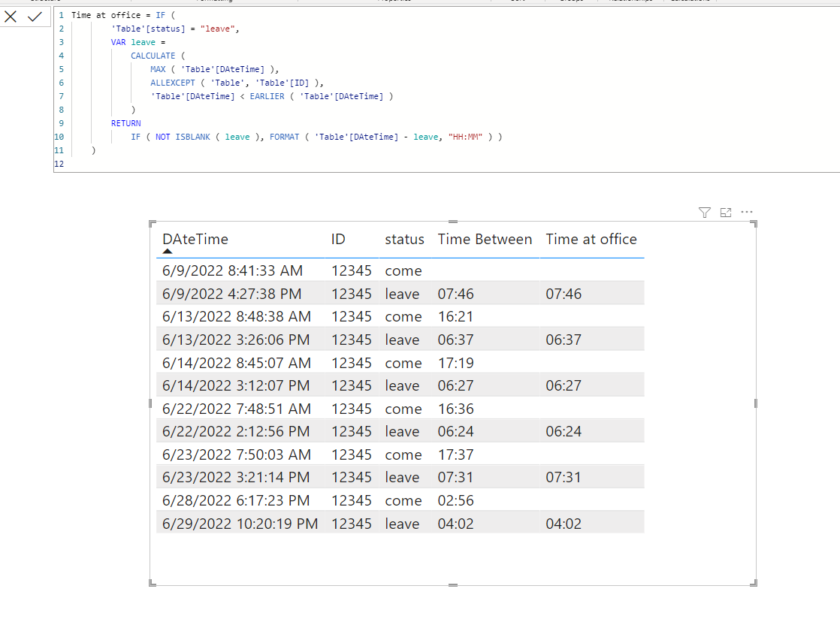Click the bottom-right resize handle of the visual
The width and height of the screenshot is (840, 625).
[754, 583]
